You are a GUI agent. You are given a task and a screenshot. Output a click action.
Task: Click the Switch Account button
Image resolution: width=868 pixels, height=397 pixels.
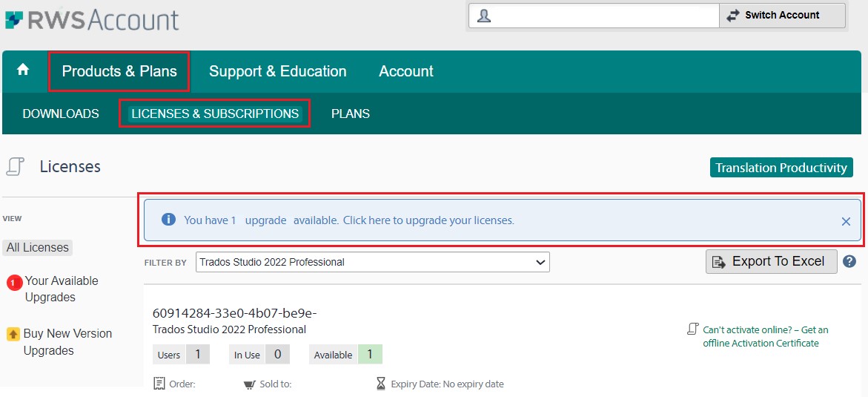click(x=782, y=16)
